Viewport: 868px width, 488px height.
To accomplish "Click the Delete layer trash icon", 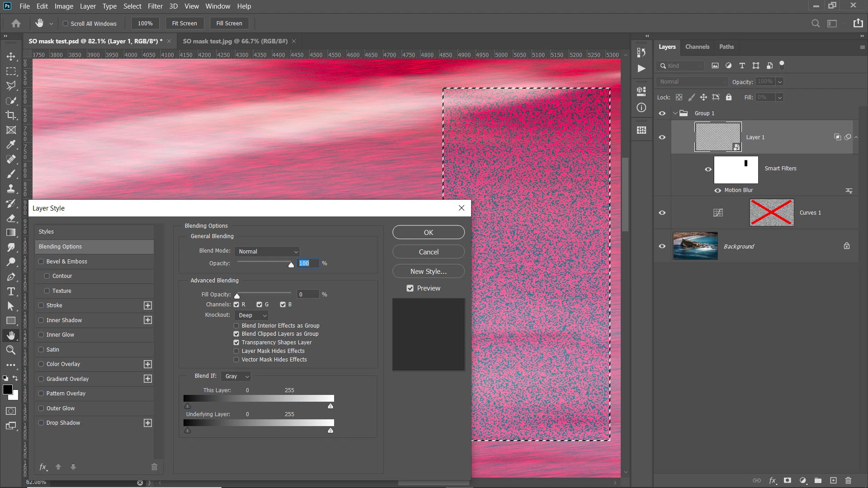I will (848, 480).
